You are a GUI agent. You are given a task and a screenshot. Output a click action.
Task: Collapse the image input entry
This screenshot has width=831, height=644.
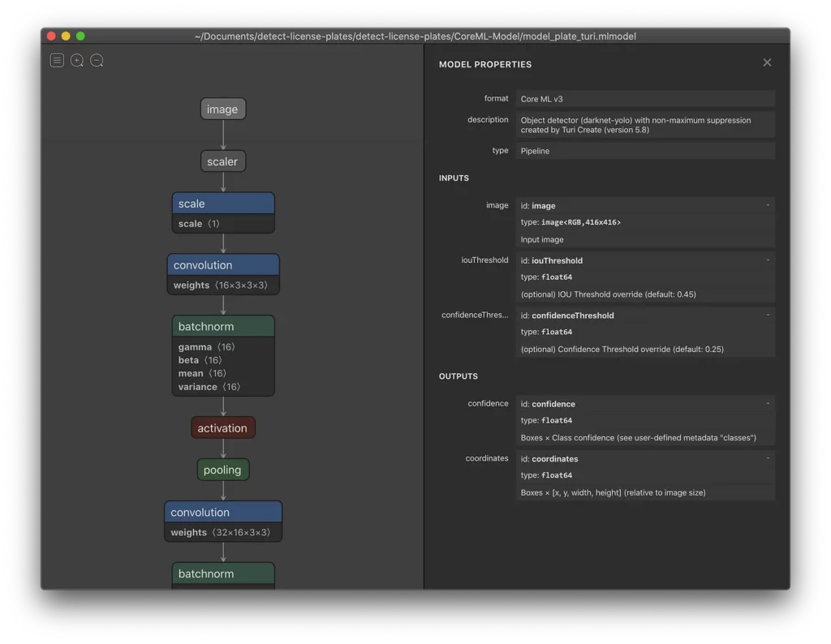[768, 205]
